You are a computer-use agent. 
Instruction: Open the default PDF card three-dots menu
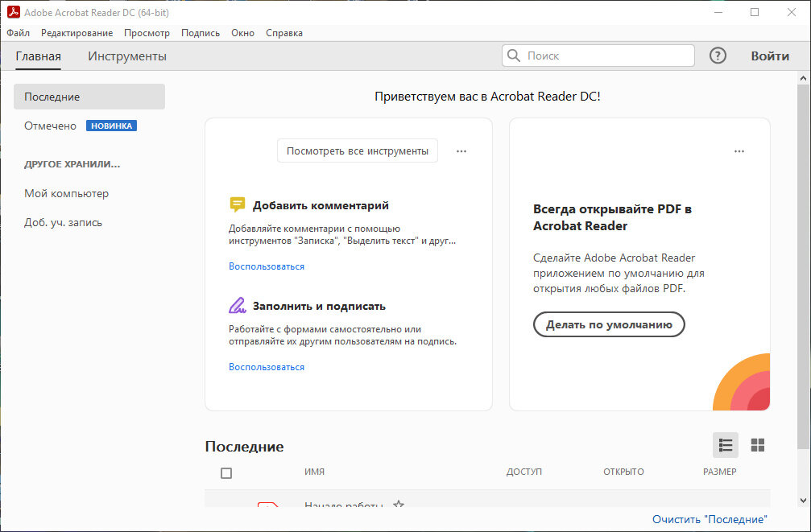[x=739, y=151]
